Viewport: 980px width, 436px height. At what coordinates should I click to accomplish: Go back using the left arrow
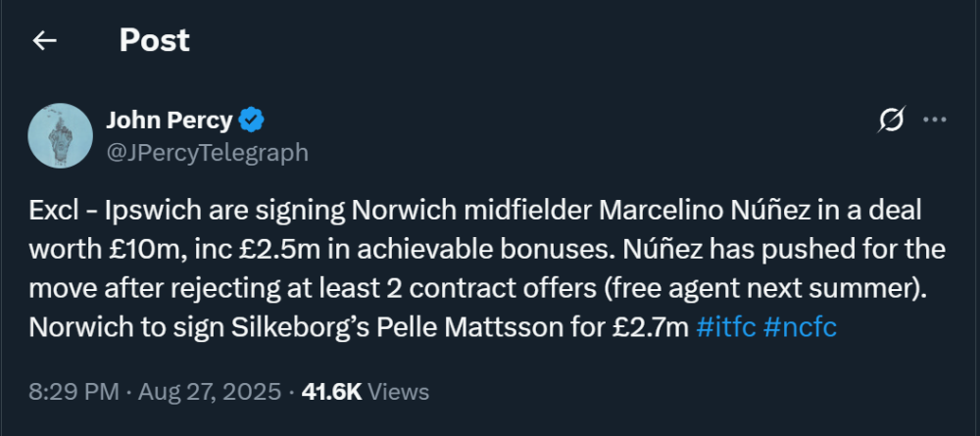(x=45, y=40)
